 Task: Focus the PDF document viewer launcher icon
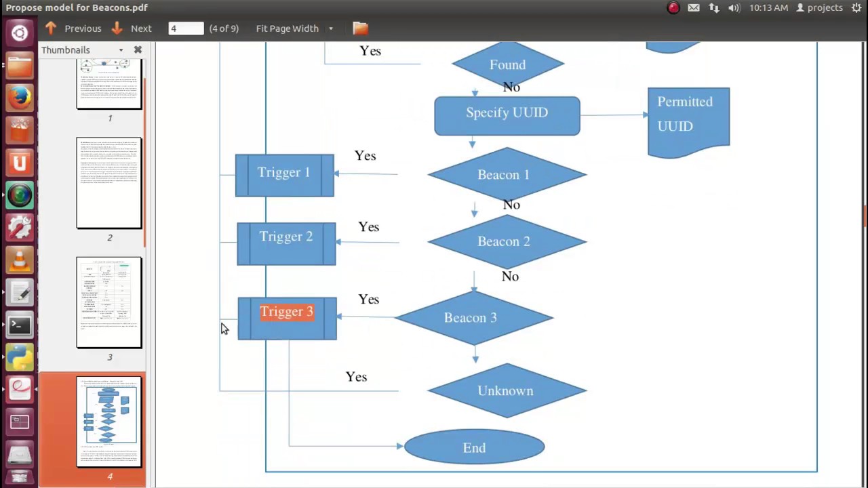[x=19, y=390]
